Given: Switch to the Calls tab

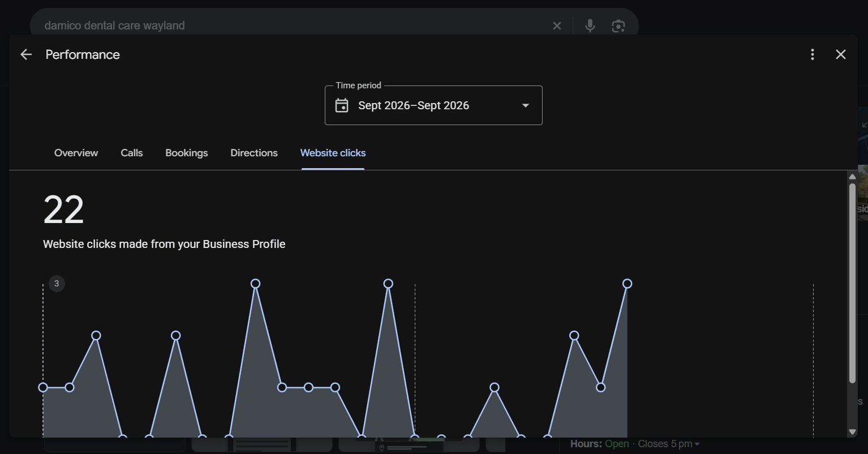Looking at the screenshot, I should tap(132, 153).
